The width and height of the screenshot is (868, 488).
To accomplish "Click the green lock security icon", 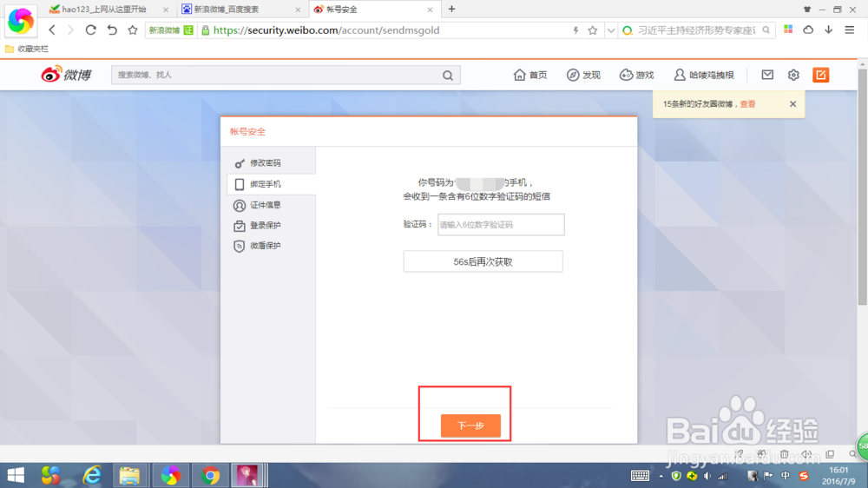I will click(x=206, y=30).
